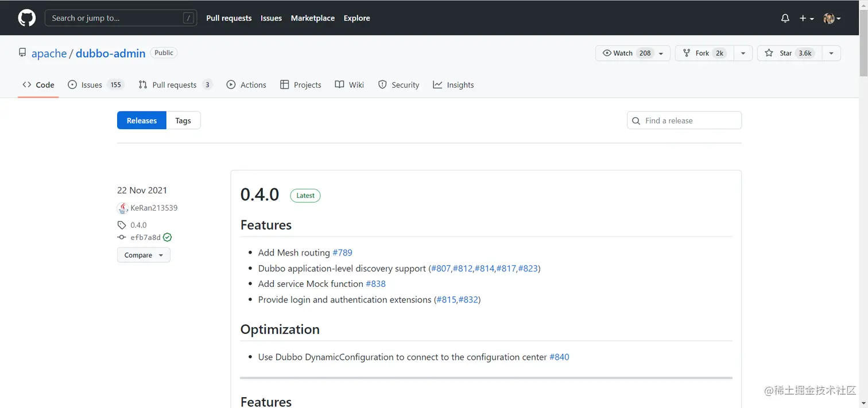Open GitHub home via Octocat logo
The height and width of the screenshot is (408, 868).
[26, 18]
